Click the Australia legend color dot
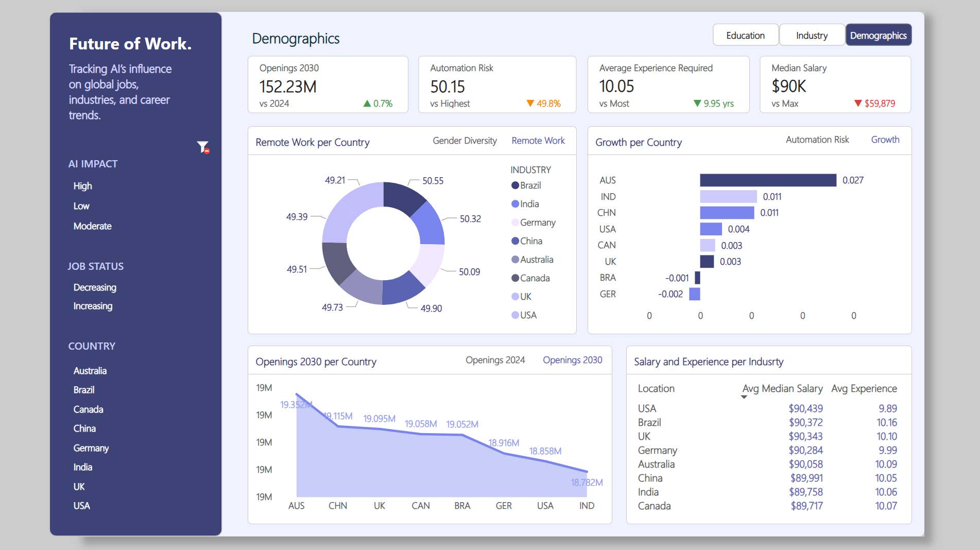Image resolution: width=980 pixels, height=550 pixels. click(x=515, y=260)
